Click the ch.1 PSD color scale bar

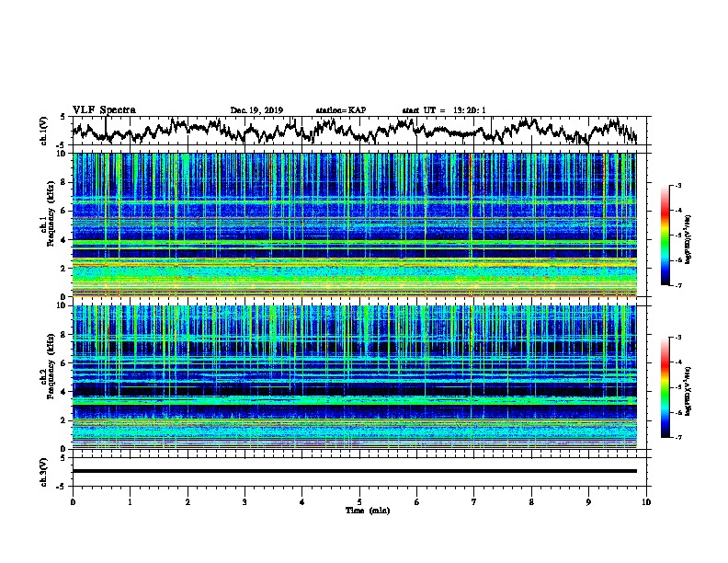pyautogui.click(x=665, y=236)
